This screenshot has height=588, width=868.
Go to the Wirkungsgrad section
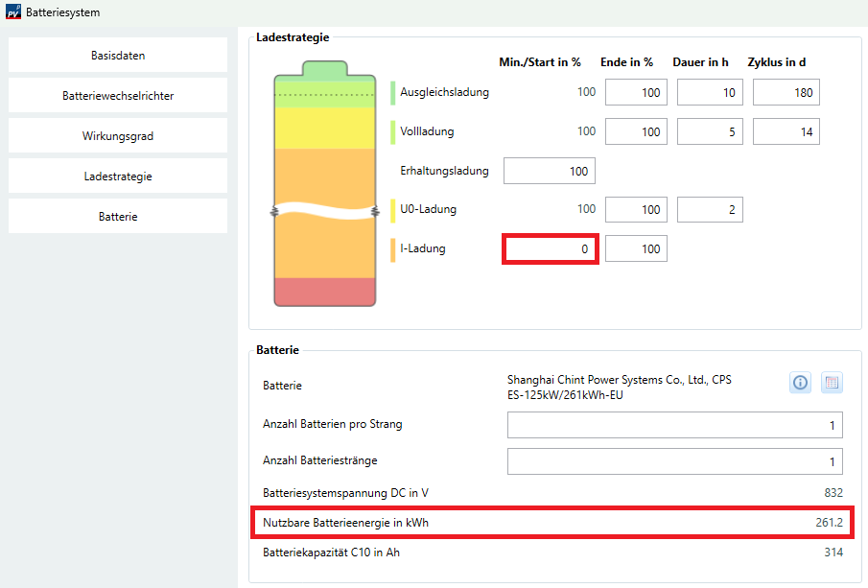(x=118, y=136)
